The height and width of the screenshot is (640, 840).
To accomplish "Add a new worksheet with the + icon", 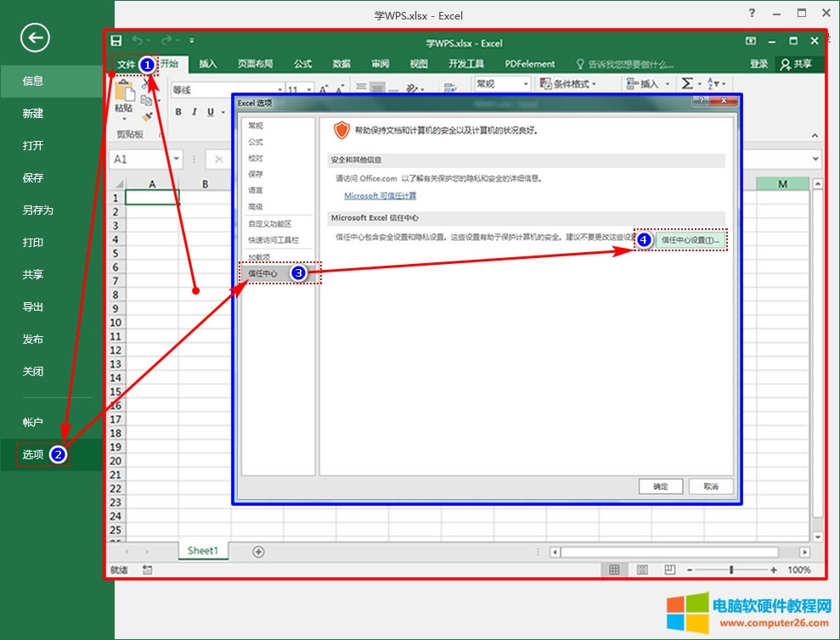I will tap(257, 551).
